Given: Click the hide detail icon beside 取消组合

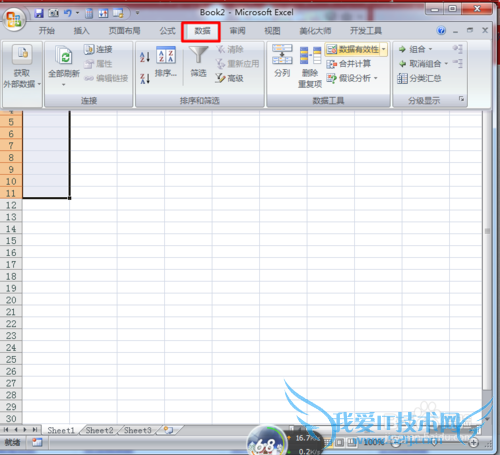Looking at the screenshot, I should 458,63.
